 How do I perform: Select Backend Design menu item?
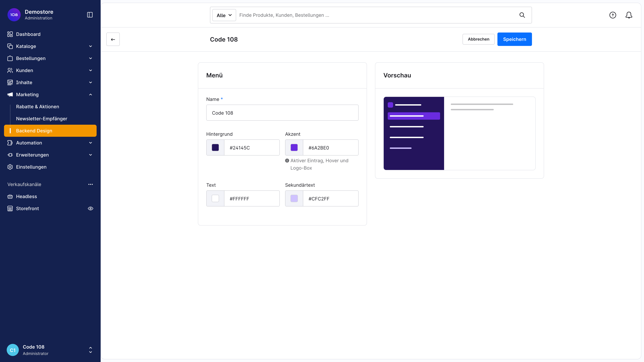point(50,131)
